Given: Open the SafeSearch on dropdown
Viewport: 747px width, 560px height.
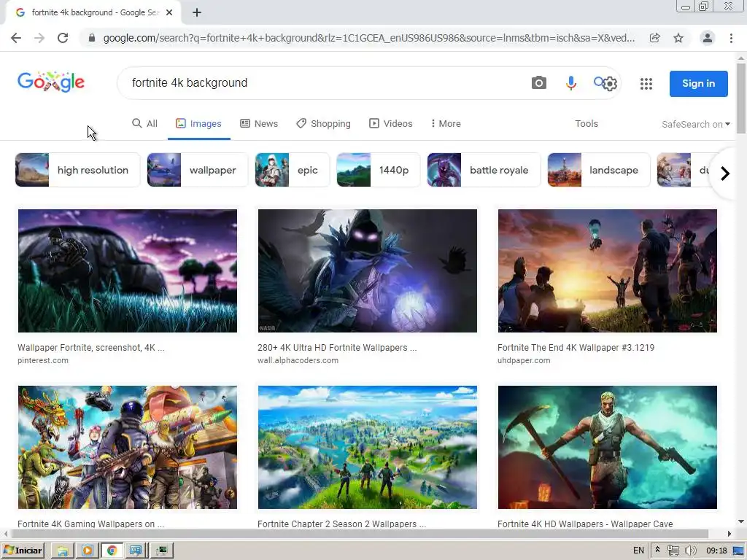Looking at the screenshot, I should click(x=695, y=124).
